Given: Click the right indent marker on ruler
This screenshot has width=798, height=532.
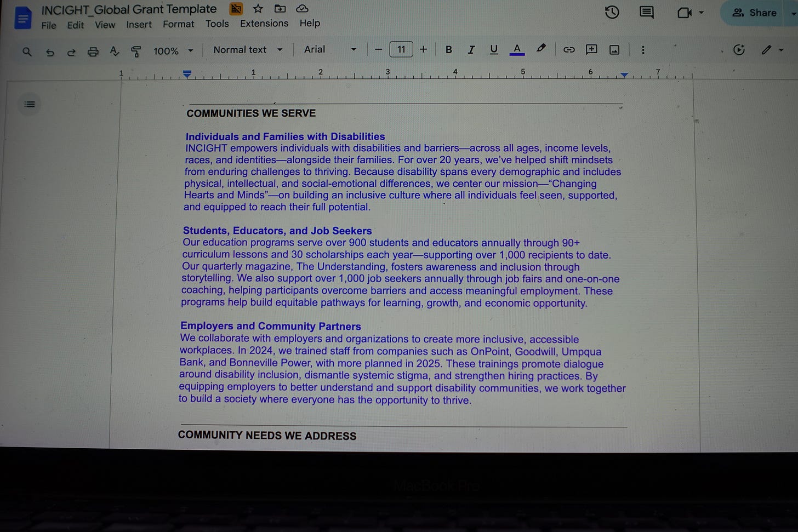Looking at the screenshot, I should click(x=624, y=75).
